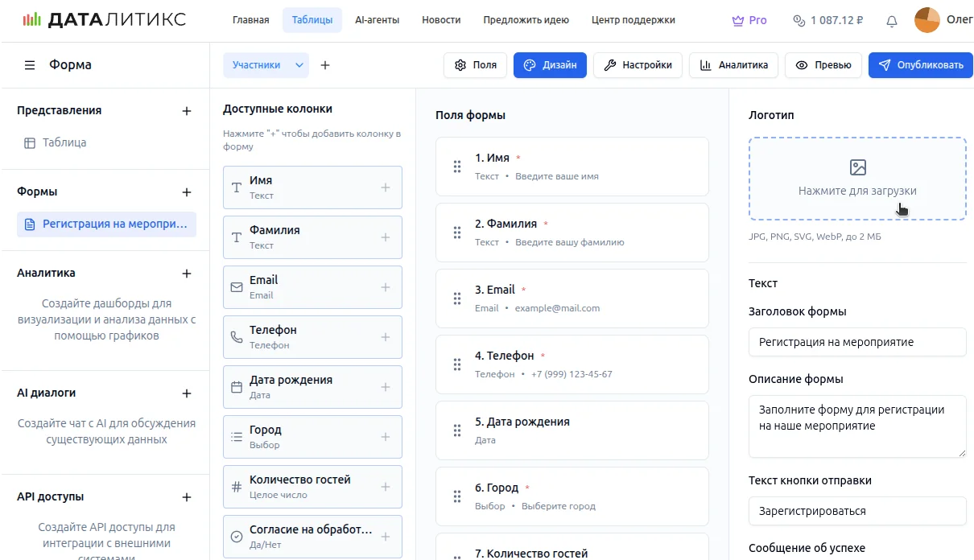The width and height of the screenshot is (974, 560).
Task: Create new API access with plus icon
Action: (x=187, y=497)
